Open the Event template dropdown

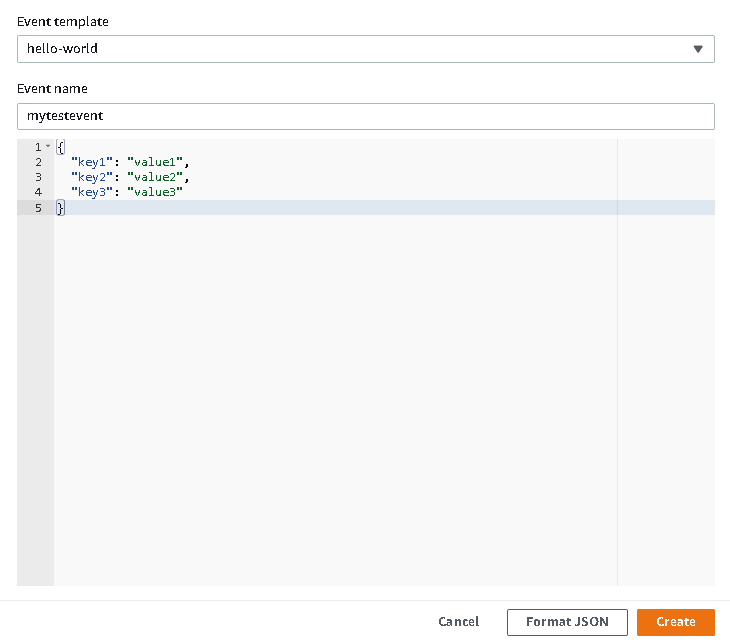click(365, 49)
